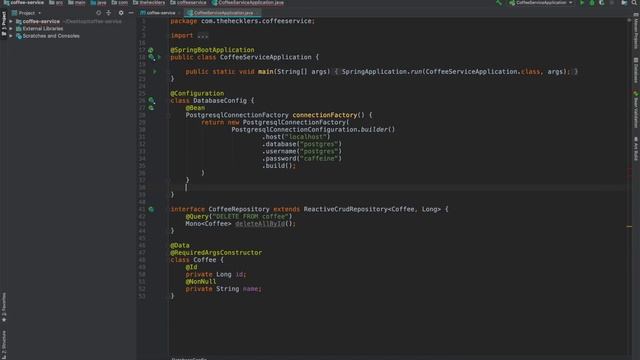Run with coverage icon in top toolbar

pyautogui.click(x=602, y=3)
